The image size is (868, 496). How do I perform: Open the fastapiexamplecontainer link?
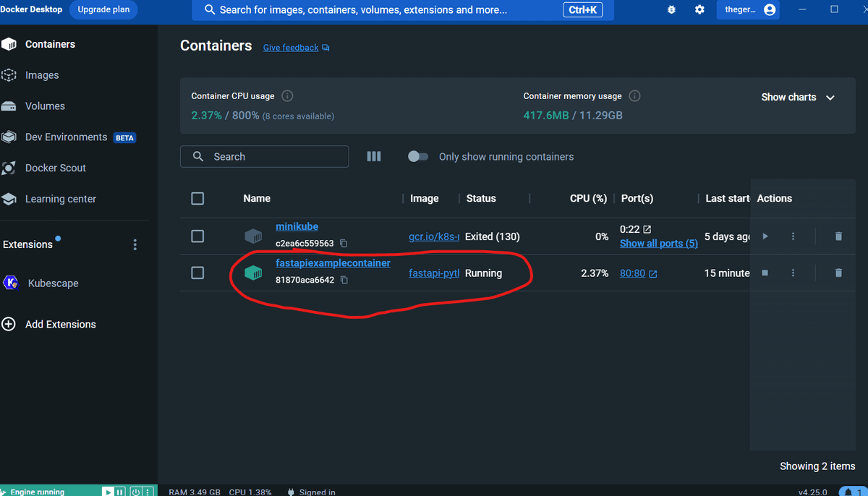pos(333,263)
